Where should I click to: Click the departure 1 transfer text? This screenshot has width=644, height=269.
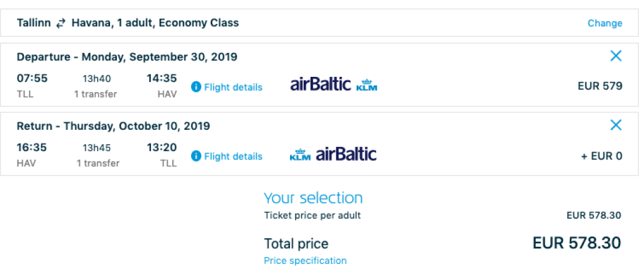pos(96,94)
